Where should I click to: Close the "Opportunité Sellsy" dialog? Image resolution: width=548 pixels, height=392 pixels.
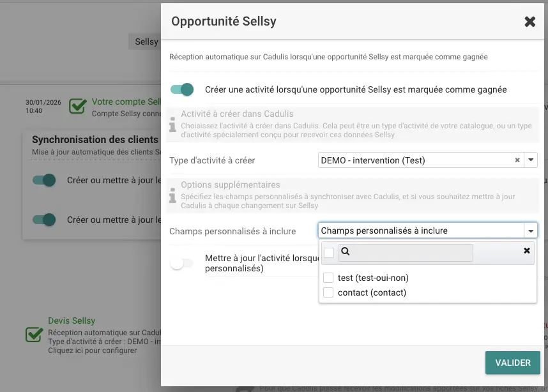(529, 21)
